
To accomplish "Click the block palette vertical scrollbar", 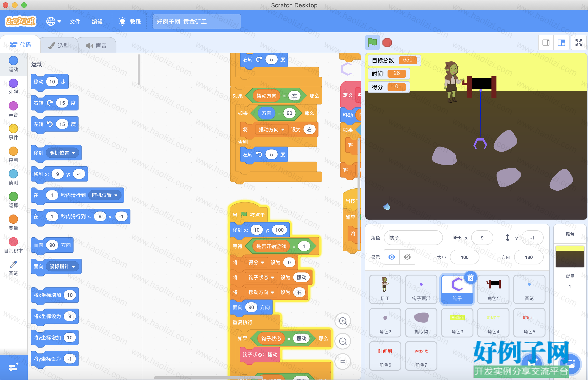I will point(139,70).
